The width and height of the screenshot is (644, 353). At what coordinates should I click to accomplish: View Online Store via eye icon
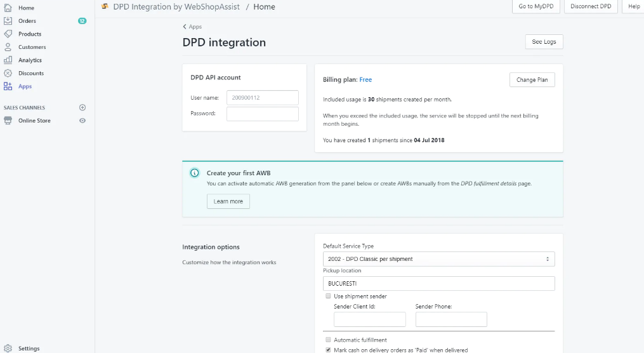[82, 121]
